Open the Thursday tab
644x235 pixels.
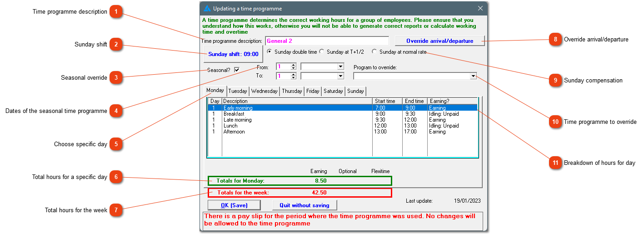coord(292,91)
